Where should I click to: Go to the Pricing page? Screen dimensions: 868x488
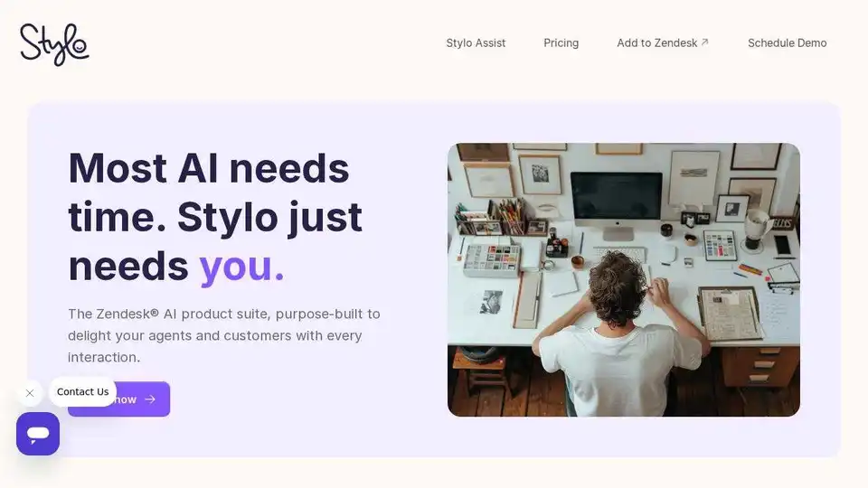click(561, 43)
